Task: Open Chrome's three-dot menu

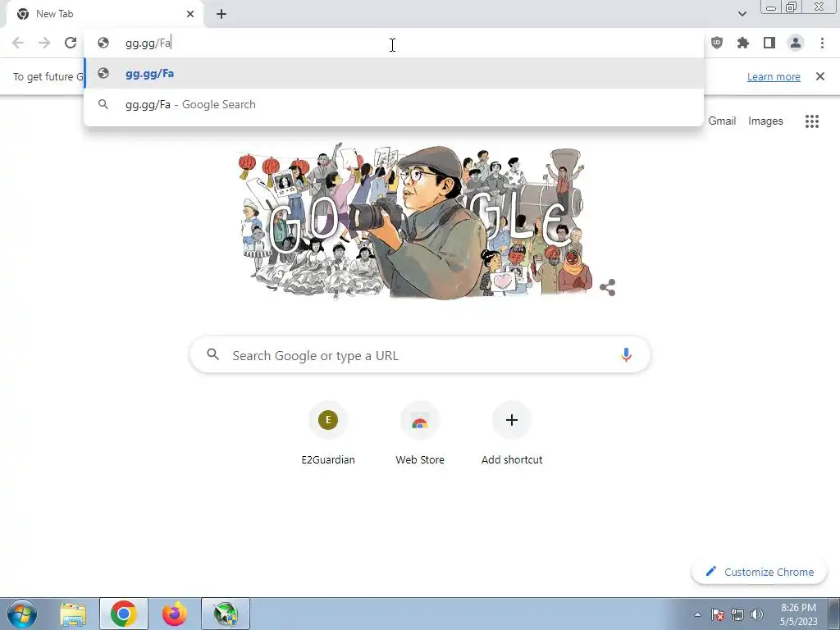Action: point(822,43)
